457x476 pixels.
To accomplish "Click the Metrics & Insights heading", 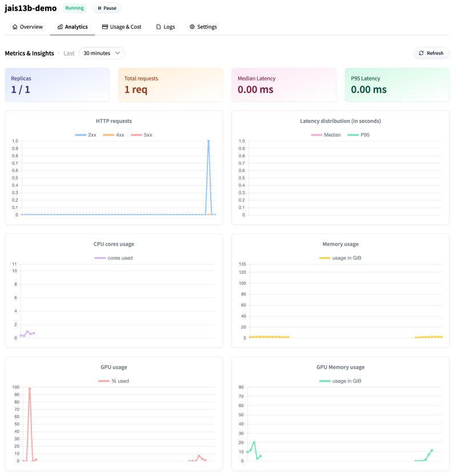I will [x=30, y=54].
